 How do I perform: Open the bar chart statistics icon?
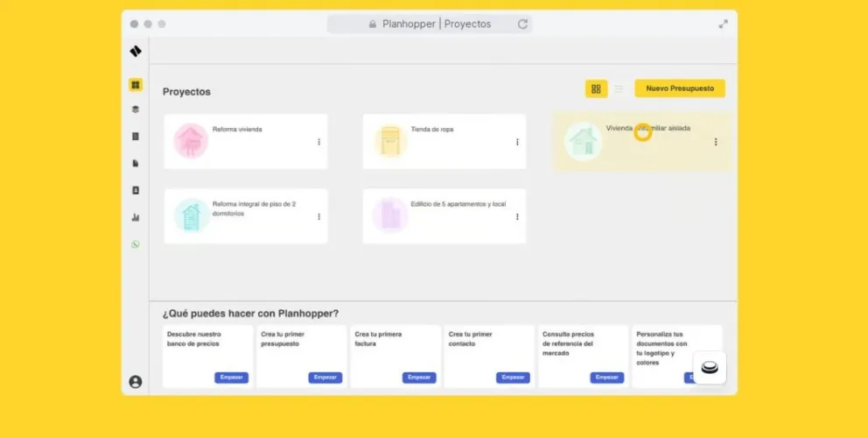coord(136,217)
